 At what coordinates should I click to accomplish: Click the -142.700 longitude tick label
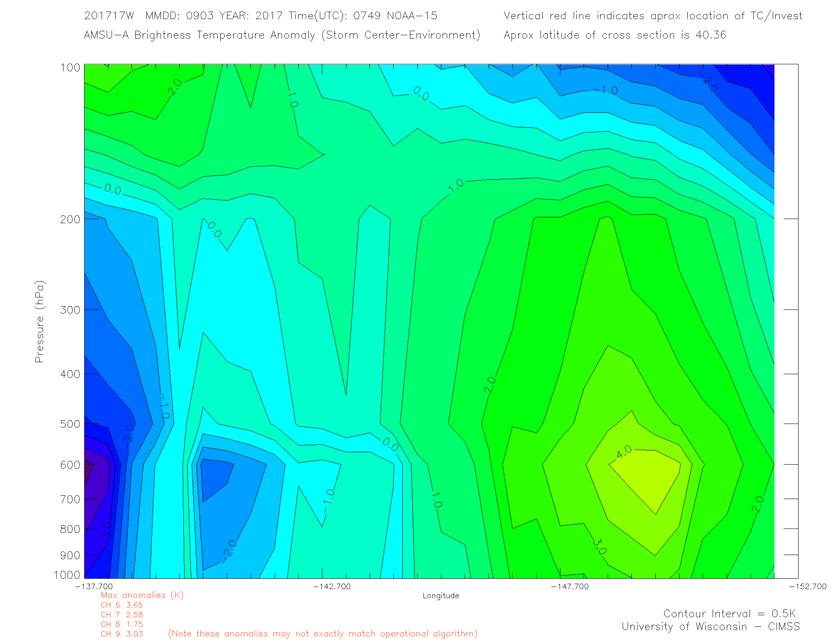tap(332, 587)
